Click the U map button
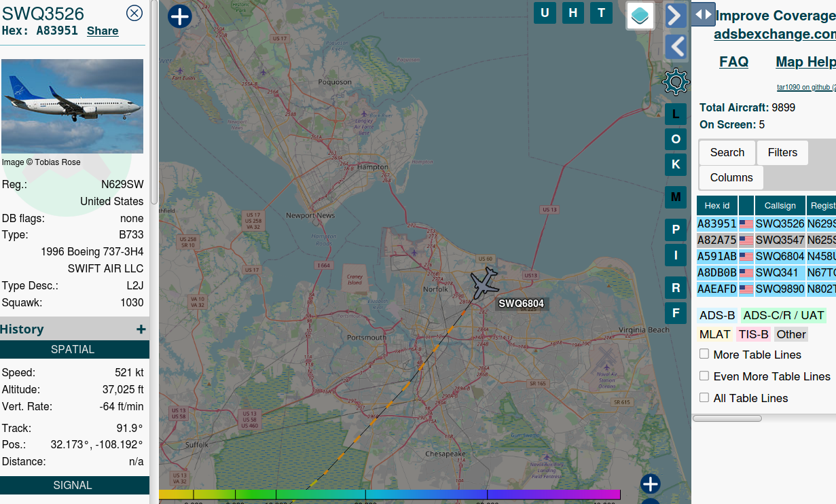The height and width of the screenshot is (504, 836). [x=545, y=12]
